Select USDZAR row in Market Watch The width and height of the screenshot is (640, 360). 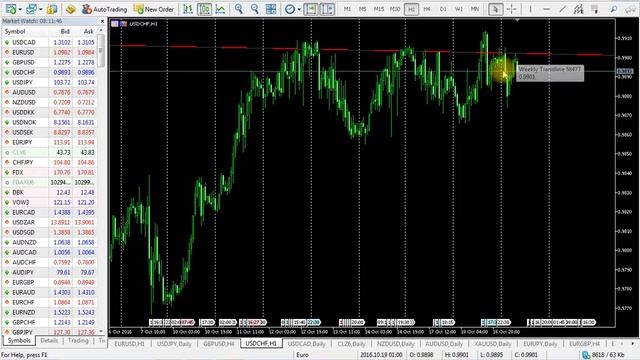pyautogui.click(x=50, y=222)
